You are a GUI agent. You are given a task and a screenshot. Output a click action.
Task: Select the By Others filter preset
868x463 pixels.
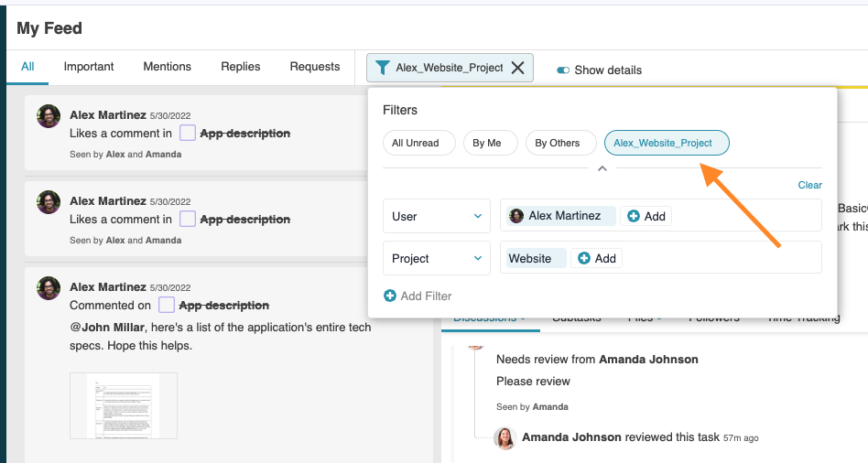pos(557,143)
